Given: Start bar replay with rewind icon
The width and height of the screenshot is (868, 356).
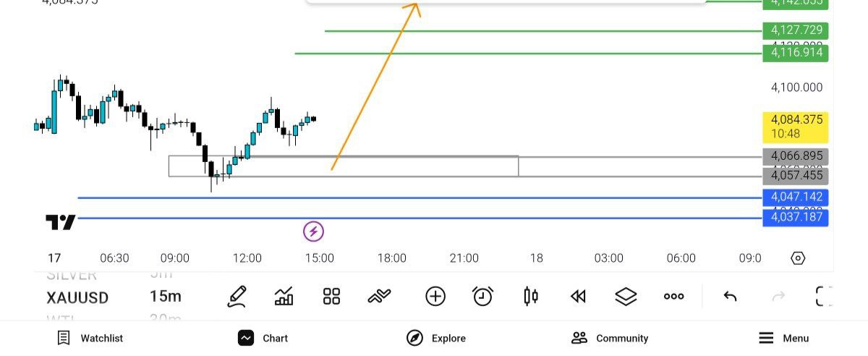Looking at the screenshot, I should [x=578, y=296].
